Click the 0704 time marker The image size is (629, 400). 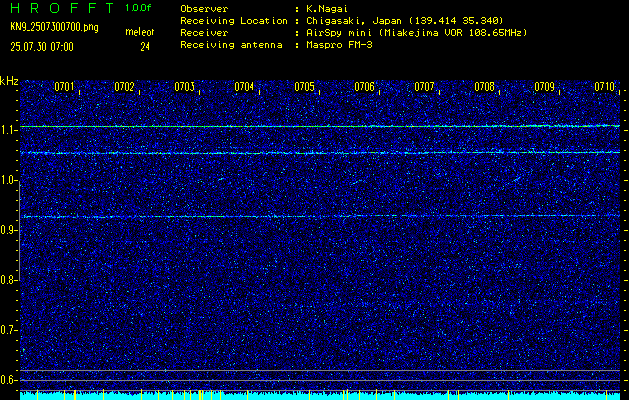click(244, 87)
